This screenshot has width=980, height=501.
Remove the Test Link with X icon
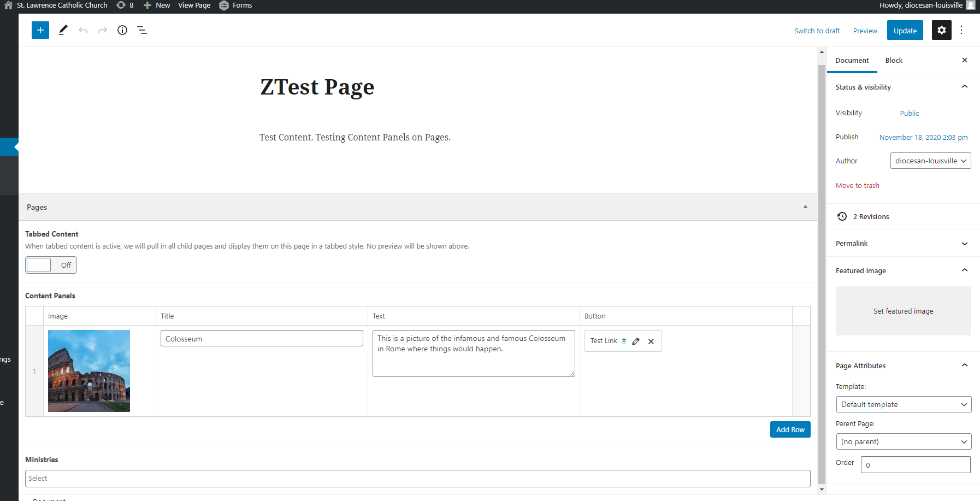point(651,341)
